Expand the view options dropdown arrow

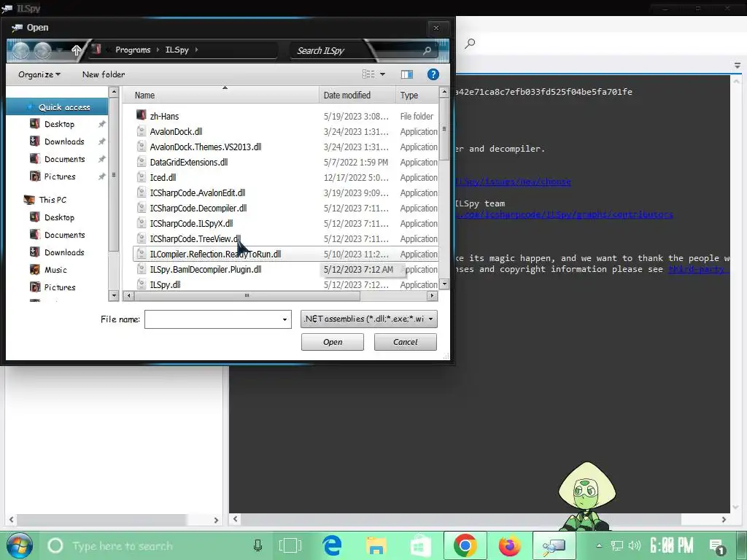(382, 74)
